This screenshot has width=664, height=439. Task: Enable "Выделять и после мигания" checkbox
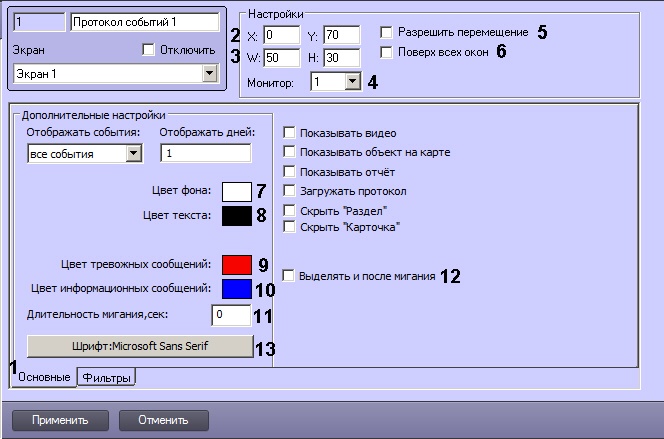pos(290,275)
